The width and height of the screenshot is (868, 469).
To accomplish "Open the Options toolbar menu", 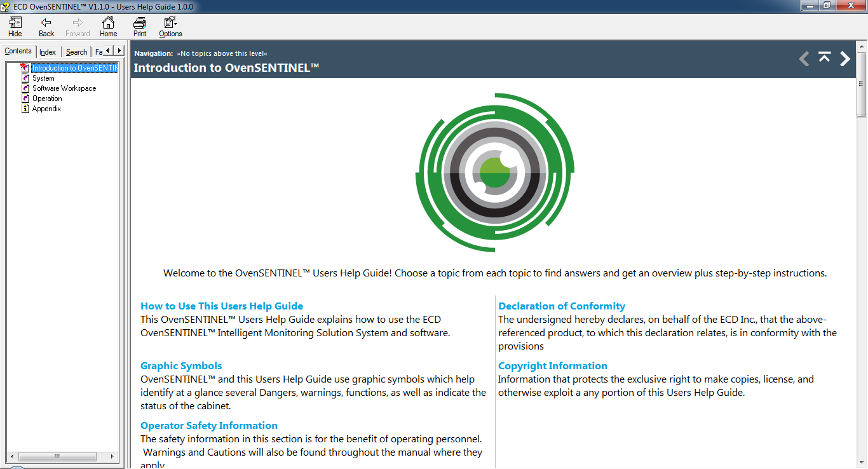I will pos(170,27).
